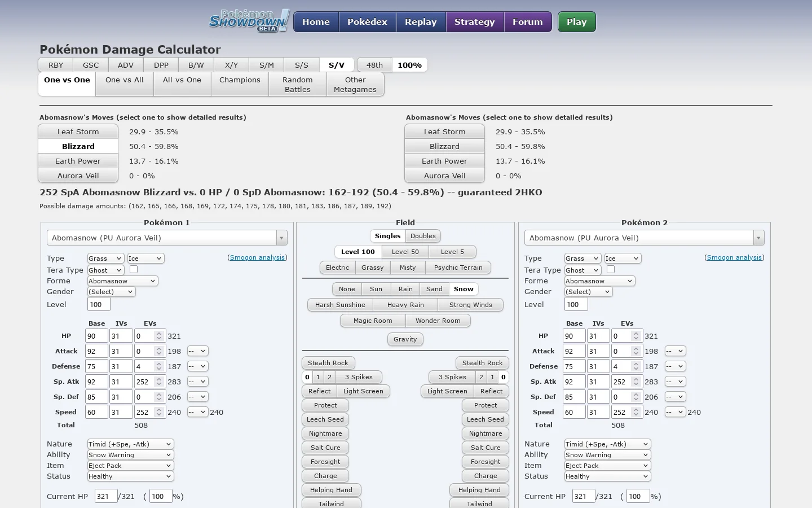Open Pokémon 2 Item dropdown

click(608, 466)
